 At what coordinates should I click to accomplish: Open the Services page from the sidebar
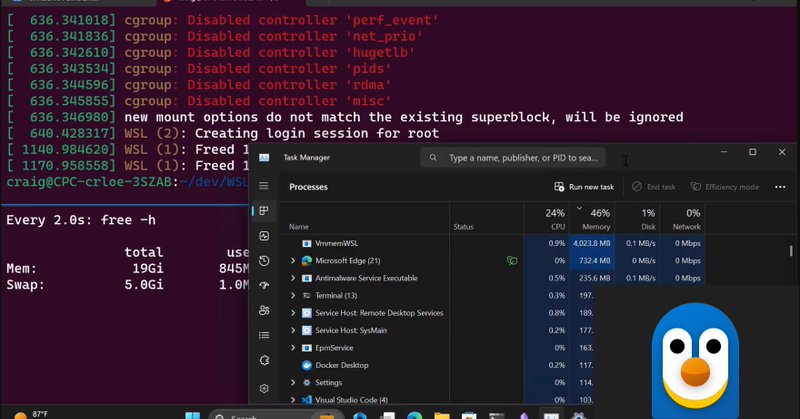click(x=264, y=360)
